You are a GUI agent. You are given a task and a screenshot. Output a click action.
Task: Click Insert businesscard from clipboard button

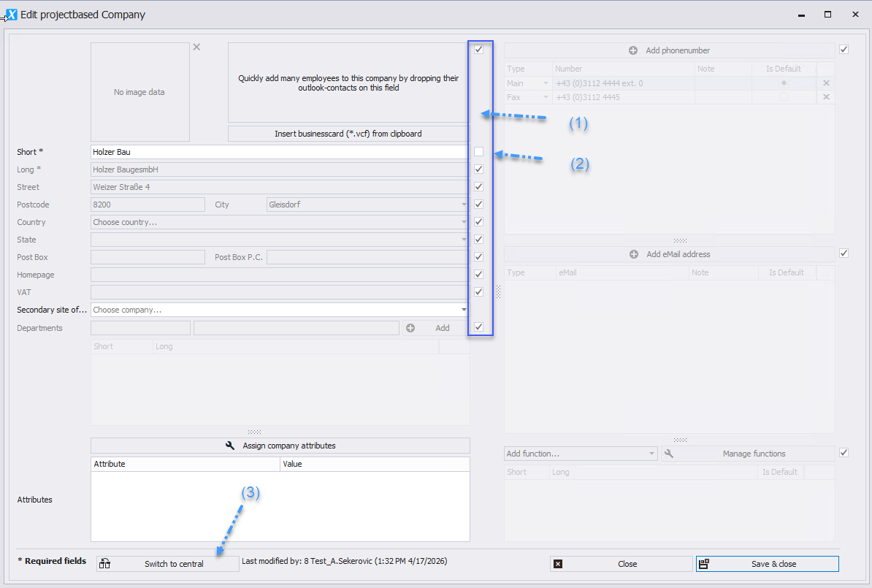click(x=348, y=134)
